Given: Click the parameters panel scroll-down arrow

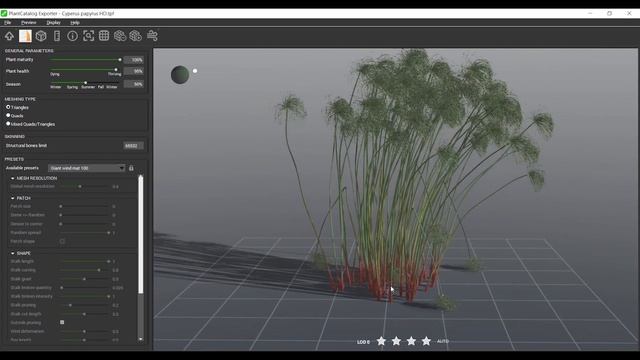Looking at the screenshot, I should [141, 339].
